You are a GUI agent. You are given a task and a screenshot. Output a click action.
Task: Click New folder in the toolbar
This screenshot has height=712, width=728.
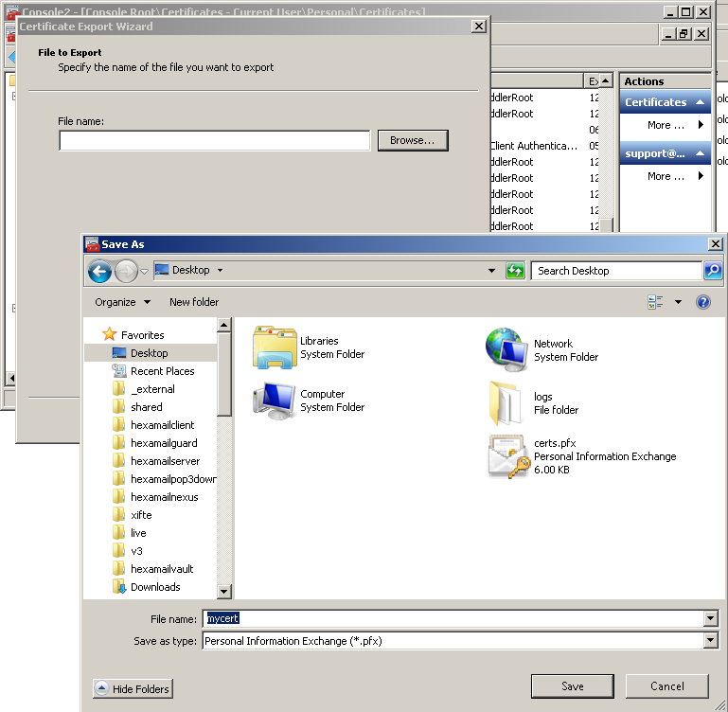(x=194, y=302)
